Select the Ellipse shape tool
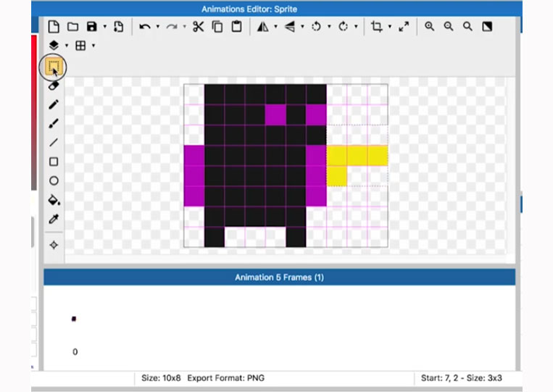This screenshot has width=553, height=392. [54, 181]
